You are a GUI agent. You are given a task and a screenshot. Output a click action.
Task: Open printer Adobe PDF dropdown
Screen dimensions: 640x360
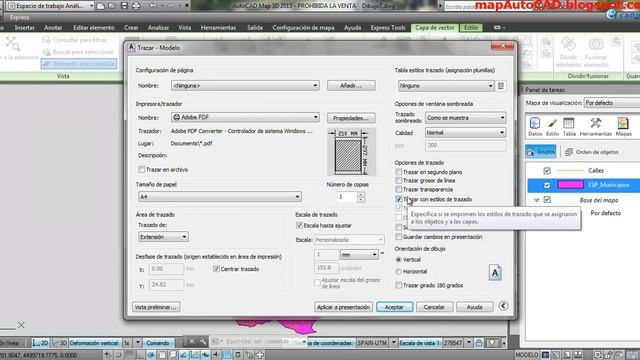click(x=245, y=117)
